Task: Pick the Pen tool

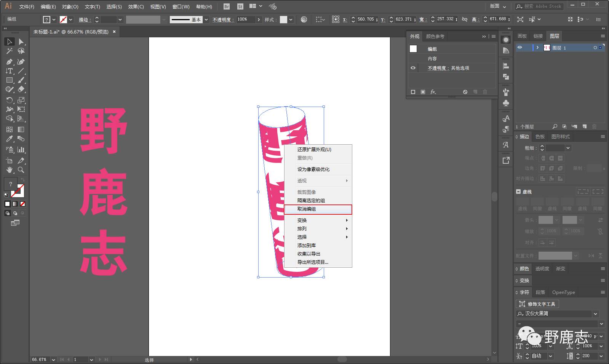Action: (x=10, y=62)
